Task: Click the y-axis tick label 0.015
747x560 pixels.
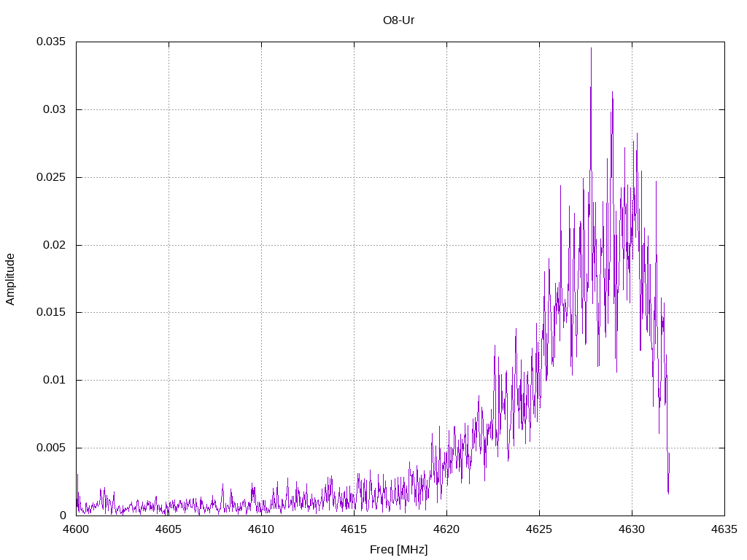Action: point(51,312)
